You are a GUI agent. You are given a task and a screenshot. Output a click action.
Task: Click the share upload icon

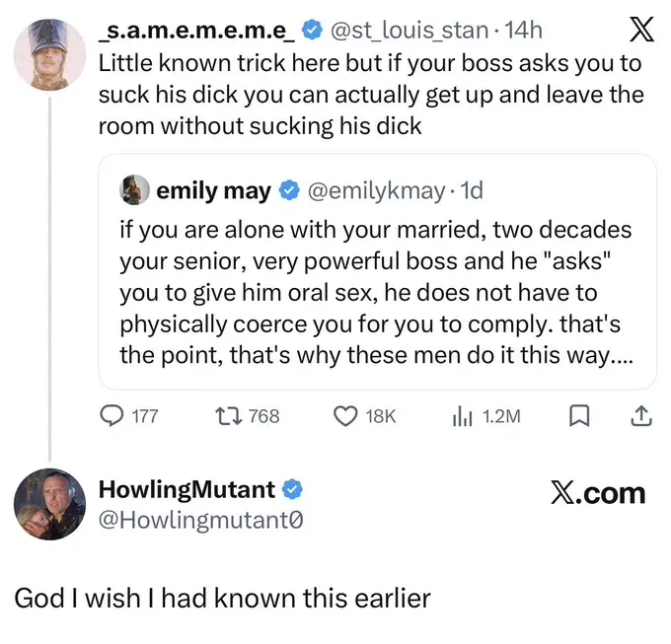(640, 416)
